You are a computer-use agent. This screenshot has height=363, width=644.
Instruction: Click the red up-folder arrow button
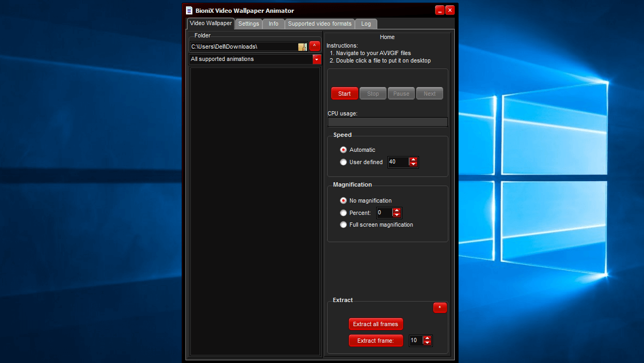click(315, 46)
